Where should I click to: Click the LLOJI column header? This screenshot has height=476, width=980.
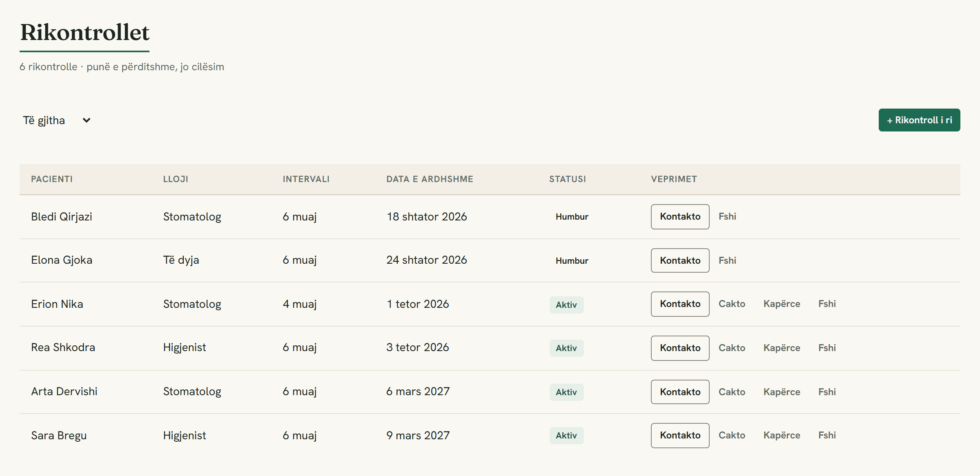[x=176, y=179]
